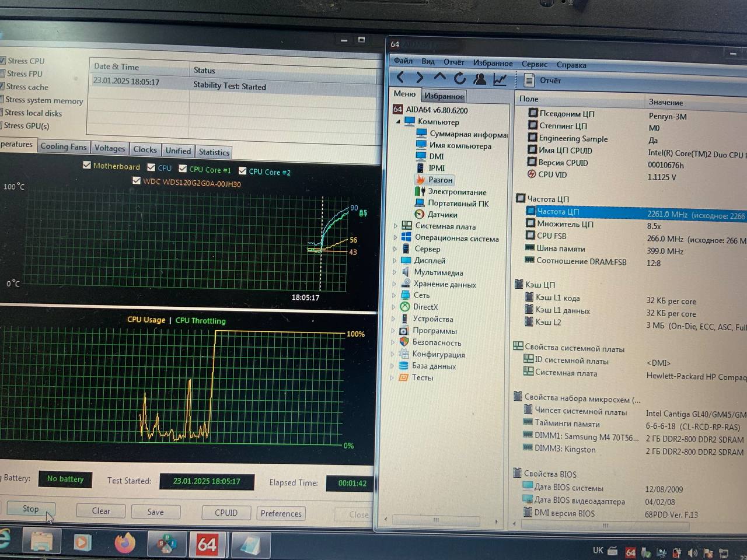
Task: Uncheck CPU Core #1 graph checkbox
Action: click(183, 169)
